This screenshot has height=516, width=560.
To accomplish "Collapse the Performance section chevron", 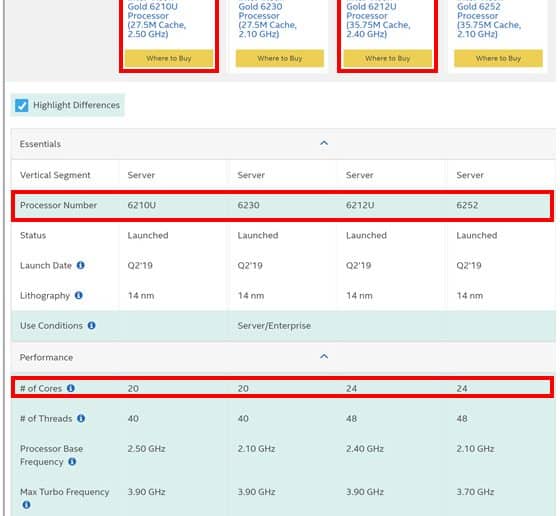I will 324,356.
